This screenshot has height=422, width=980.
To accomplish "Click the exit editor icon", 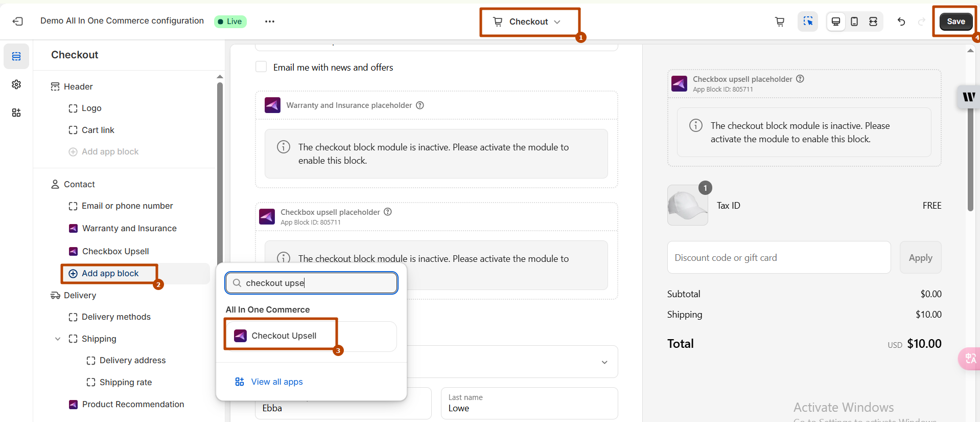I will coord(18,21).
